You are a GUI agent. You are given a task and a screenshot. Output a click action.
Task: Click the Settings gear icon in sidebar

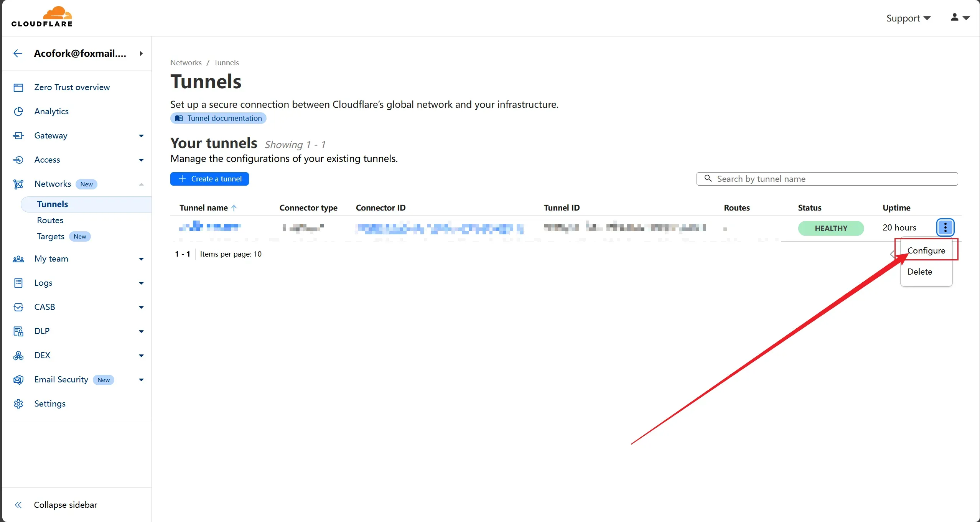coord(18,403)
